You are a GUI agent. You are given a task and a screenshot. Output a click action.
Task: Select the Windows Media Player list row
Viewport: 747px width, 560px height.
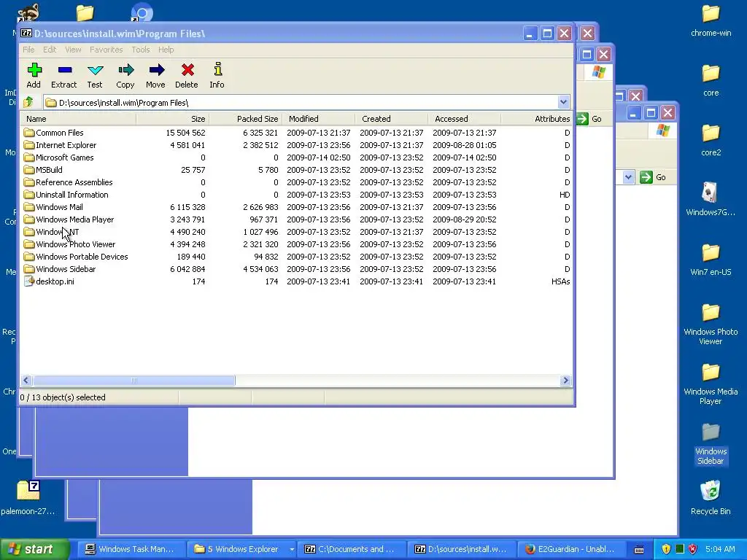(x=296, y=219)
